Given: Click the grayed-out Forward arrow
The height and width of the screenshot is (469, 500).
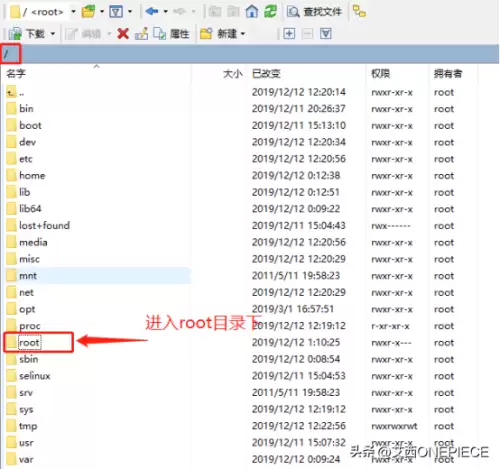Looking at the screenshot, I should pyautogui.click(x=179, y=12).
